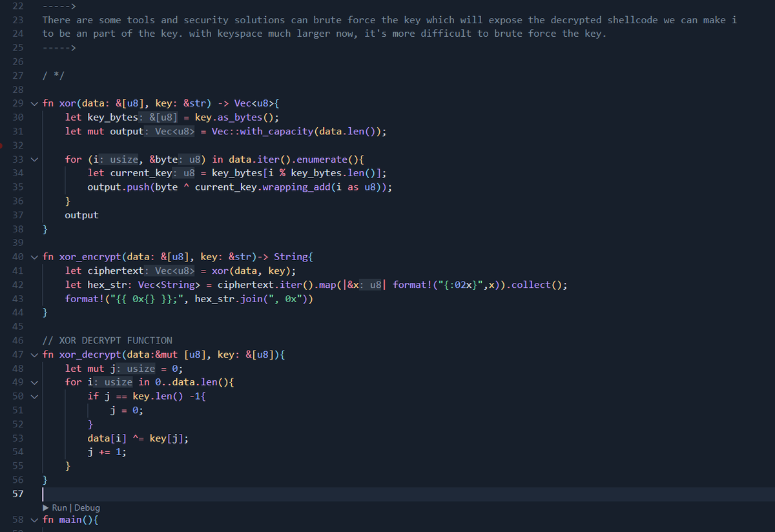Collapse the for loop fold chevron on line 33
Image resolution: width=775 pixels, height=532 pixels.
[34, 159]
